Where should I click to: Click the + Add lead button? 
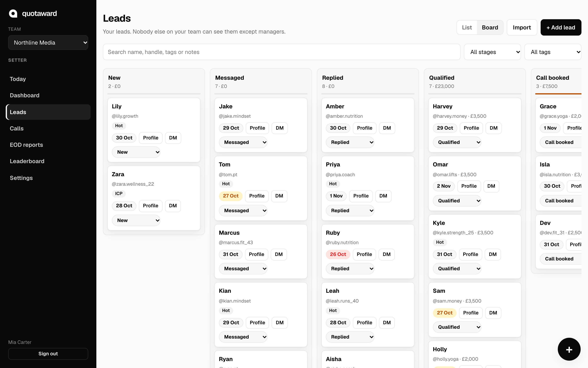561,28
